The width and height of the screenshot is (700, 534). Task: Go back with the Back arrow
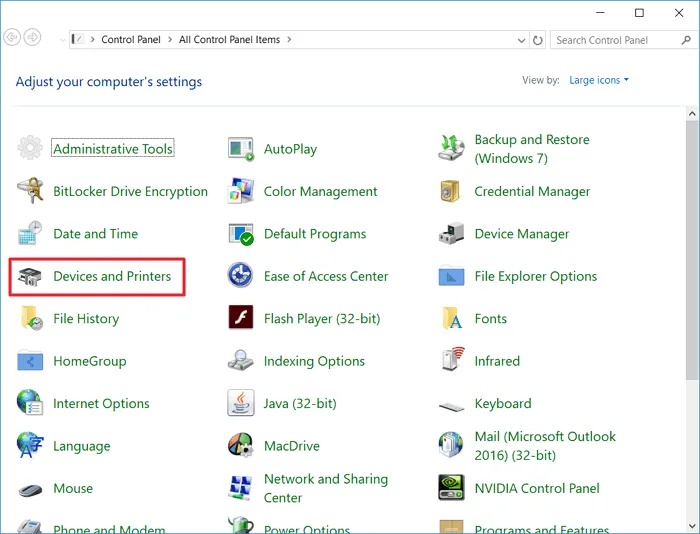(x=12, y=37)
